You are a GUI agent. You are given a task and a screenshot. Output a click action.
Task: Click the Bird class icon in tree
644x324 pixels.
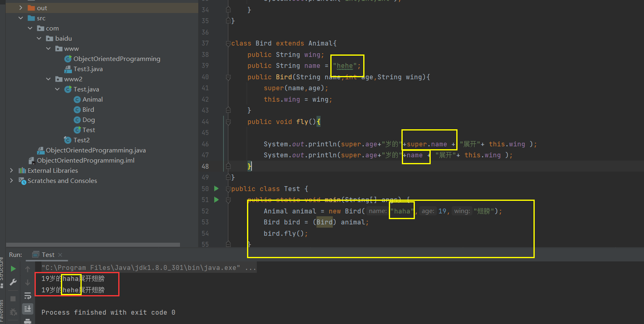77,110
